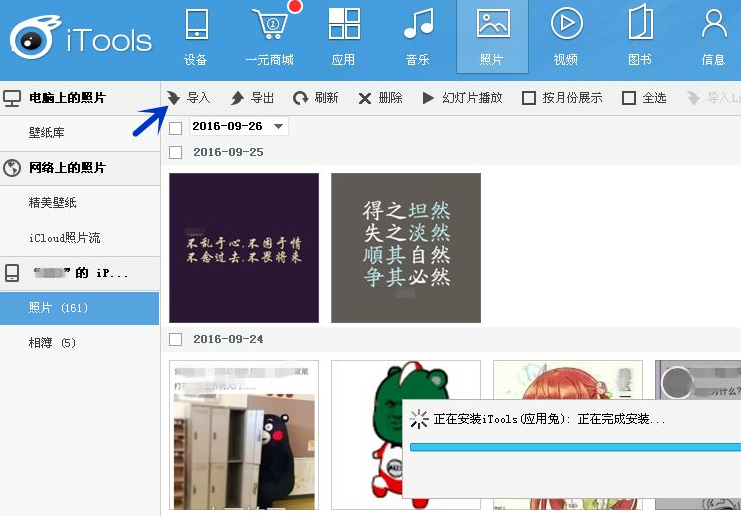Click the 导出 (Export) button
The height and width of the screenshot is (516, 741).
point(252,98)
